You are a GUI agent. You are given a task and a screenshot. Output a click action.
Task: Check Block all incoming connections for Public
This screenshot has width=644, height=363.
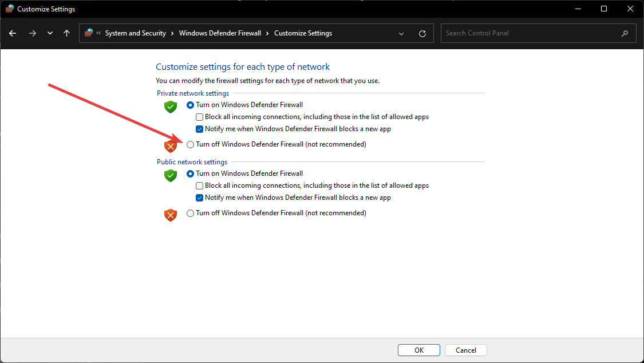coord(200,186)
